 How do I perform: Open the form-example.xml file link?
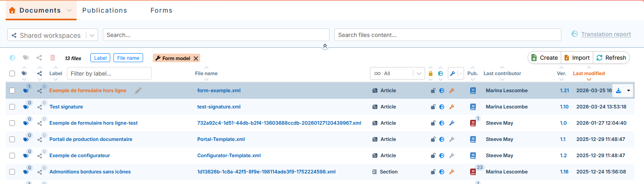pyautogui.click(x=219, y=91)
